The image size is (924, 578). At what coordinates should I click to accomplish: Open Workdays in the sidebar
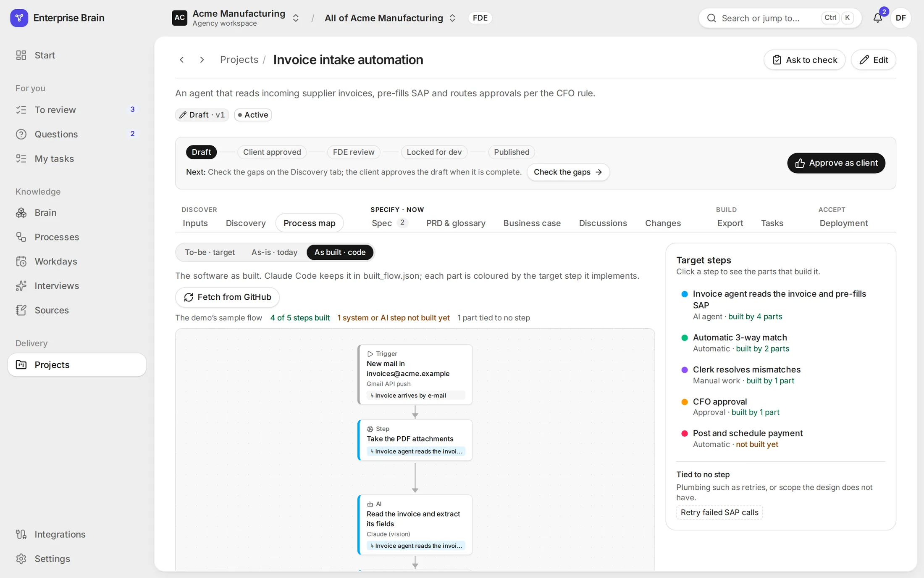click(77, 261)
